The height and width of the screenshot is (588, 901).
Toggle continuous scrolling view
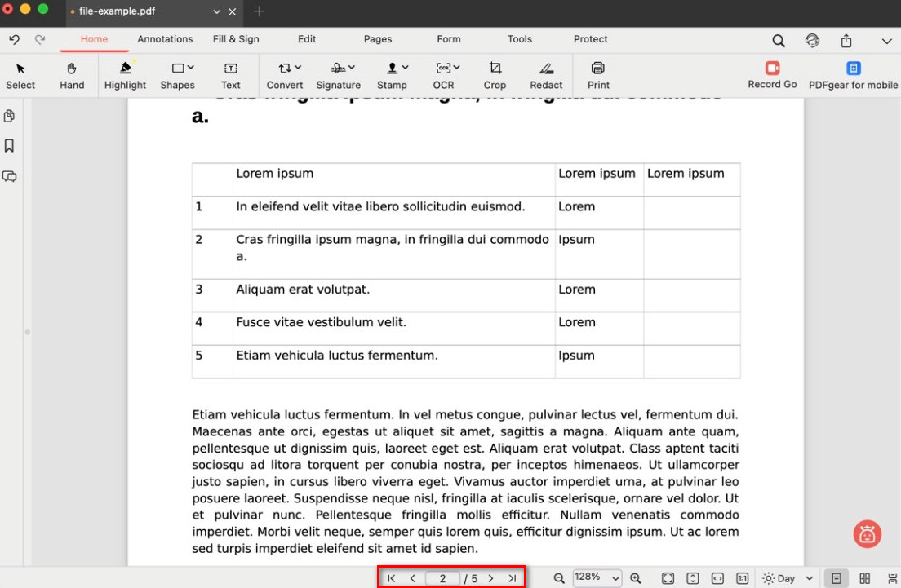(892, 578)
